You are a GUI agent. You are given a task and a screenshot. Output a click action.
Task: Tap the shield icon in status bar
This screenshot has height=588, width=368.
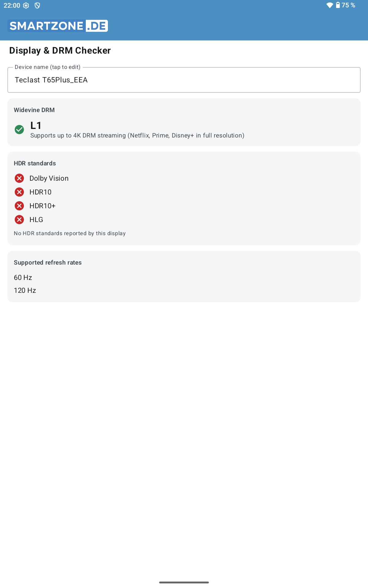coord(37,6)
